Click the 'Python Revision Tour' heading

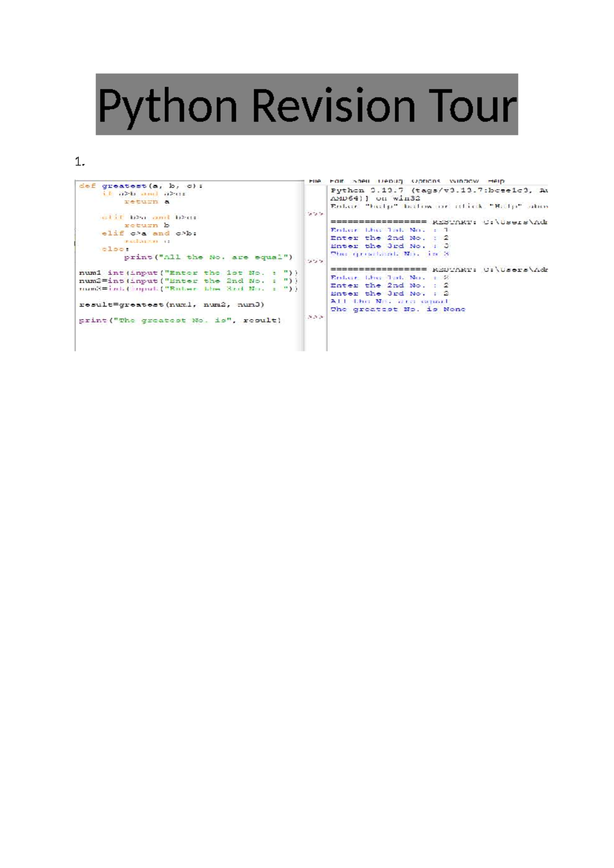(x=307, y=105)
